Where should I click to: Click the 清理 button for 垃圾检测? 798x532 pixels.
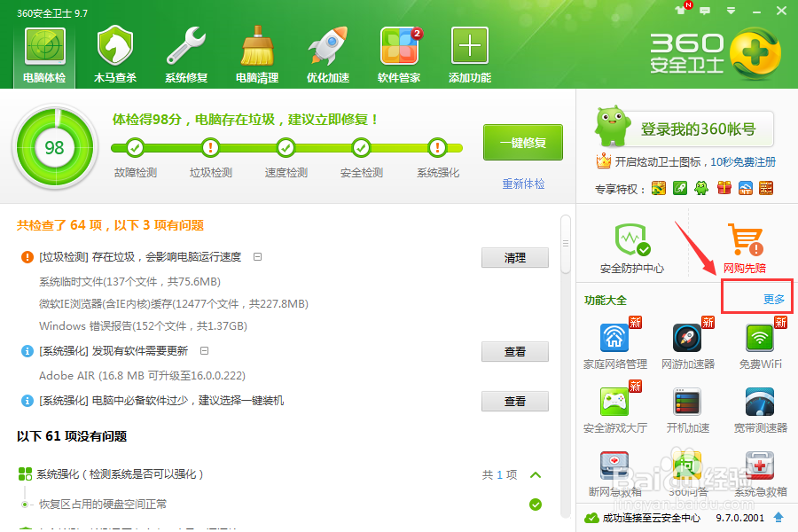point(515,258)
